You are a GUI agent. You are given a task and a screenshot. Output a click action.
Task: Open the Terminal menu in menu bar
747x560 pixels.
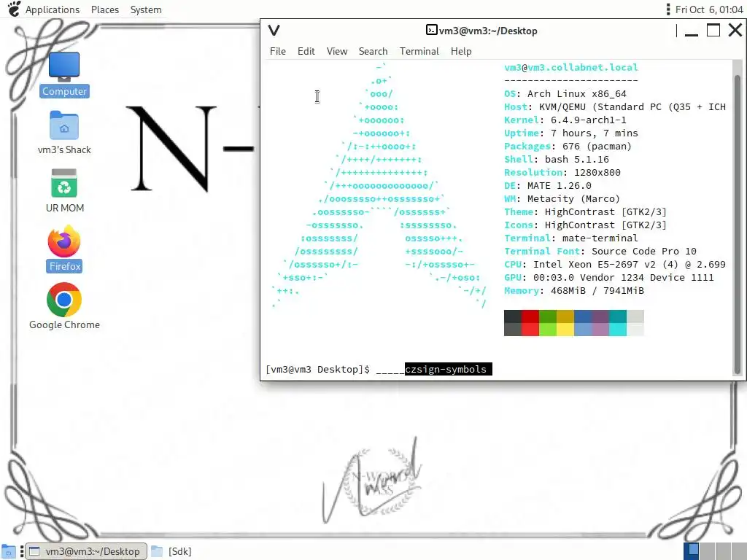419,51
